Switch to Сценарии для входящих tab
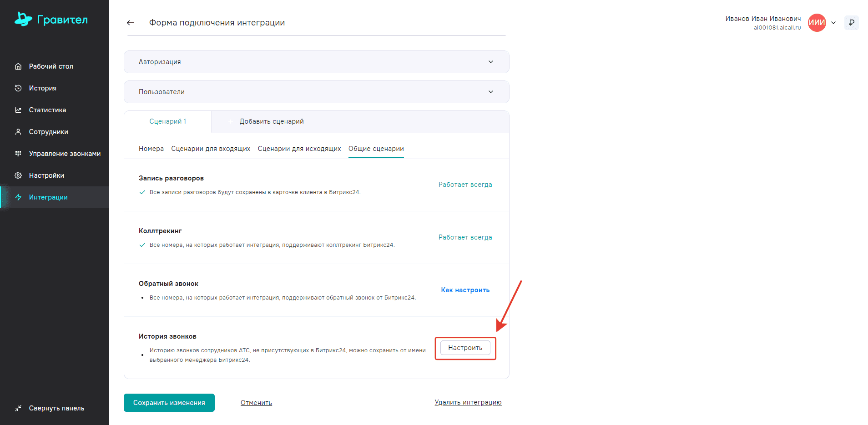The image size is (868, 425). [x=211, y=149]
